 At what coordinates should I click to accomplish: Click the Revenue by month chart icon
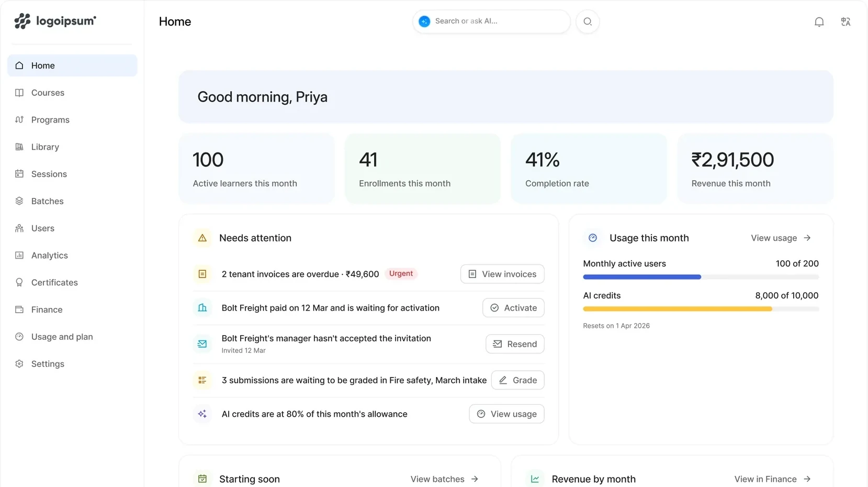pos(535,479)
